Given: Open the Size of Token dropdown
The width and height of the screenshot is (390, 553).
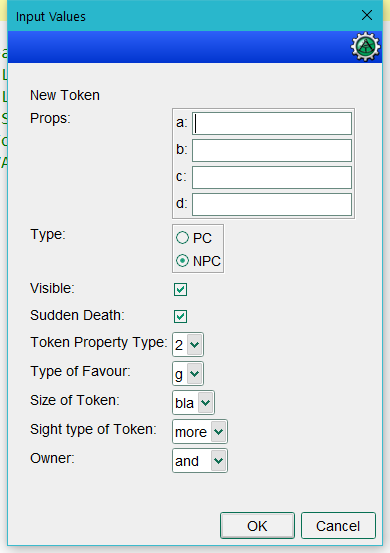Looking at the screenshot, I should coord(193,402).
